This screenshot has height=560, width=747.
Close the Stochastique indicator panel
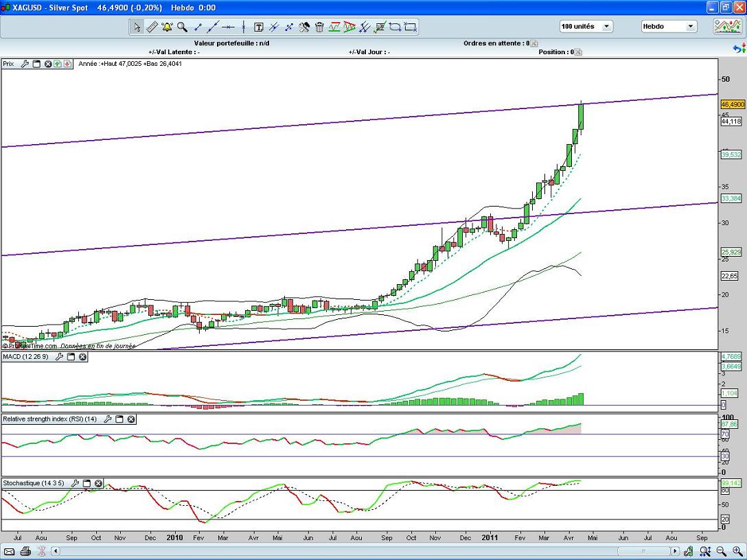coord(98,483)
